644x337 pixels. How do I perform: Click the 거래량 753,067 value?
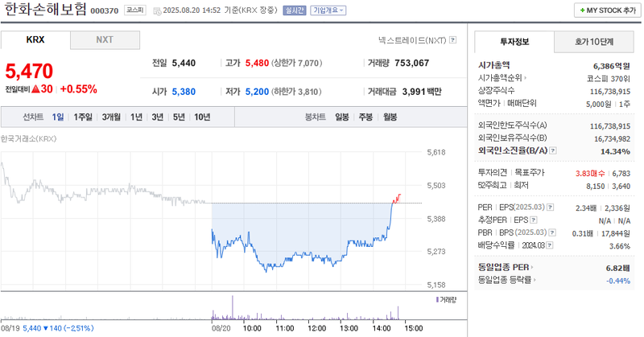(x=412, y=64)
